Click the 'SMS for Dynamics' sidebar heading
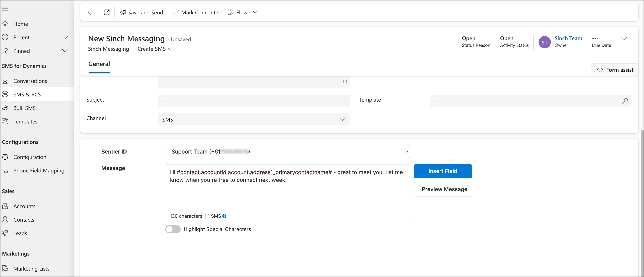Screen dimensions: 644x277 (x=24, y=66)
